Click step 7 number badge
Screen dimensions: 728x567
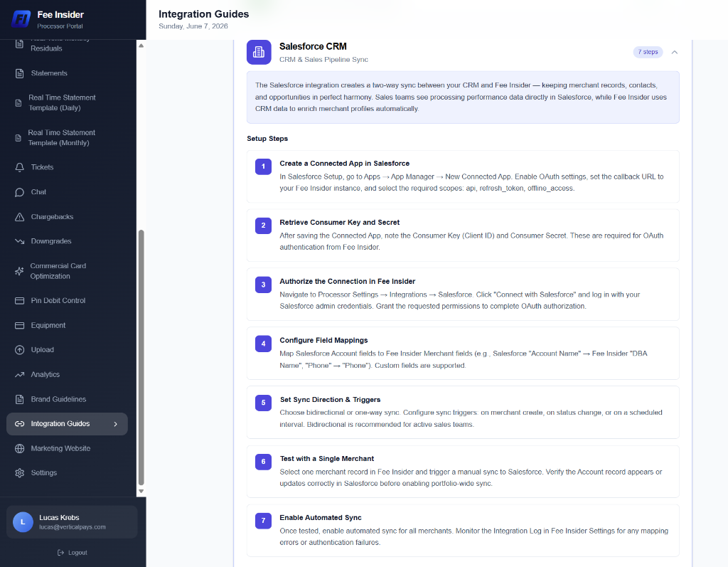(x=263, y=521)
